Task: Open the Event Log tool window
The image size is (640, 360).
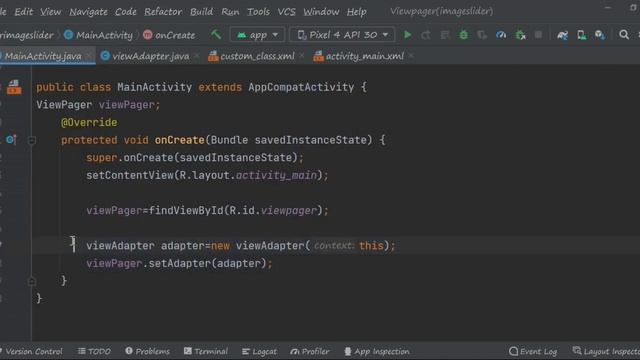Action: click(533, 351)
